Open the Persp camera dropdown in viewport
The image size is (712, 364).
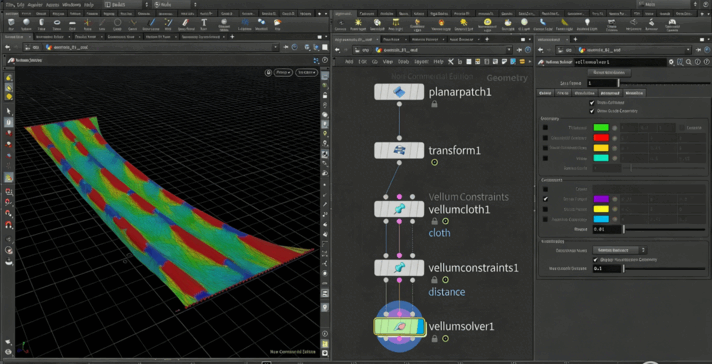[283, 72]
